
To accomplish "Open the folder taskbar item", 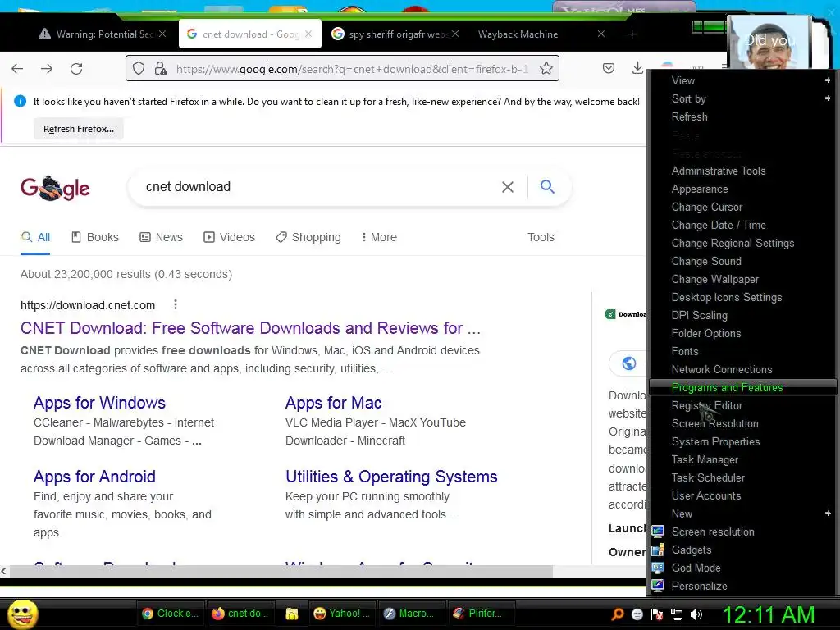I will point(292,614).
